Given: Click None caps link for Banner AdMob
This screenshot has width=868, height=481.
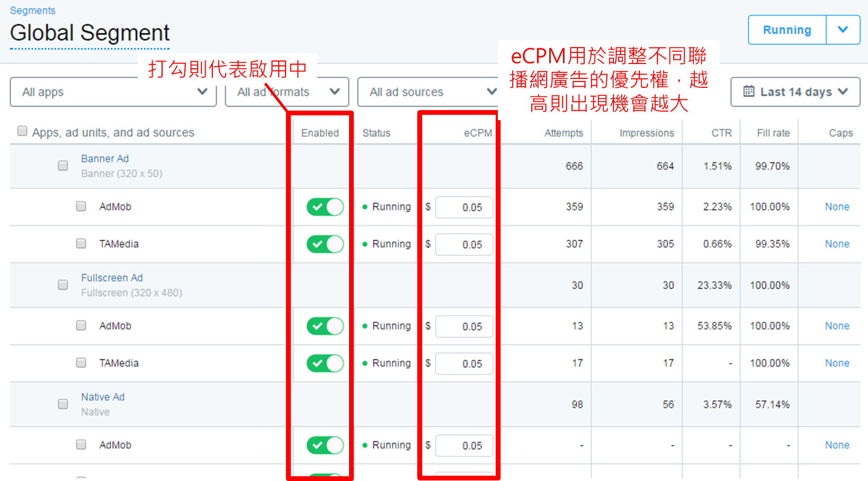Looking at the screenshot, I should 837,207.
